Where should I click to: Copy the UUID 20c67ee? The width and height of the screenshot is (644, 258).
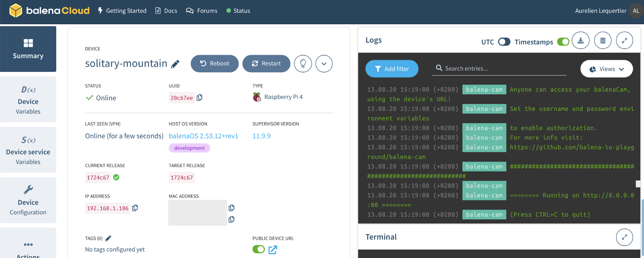tap(199, 97)
